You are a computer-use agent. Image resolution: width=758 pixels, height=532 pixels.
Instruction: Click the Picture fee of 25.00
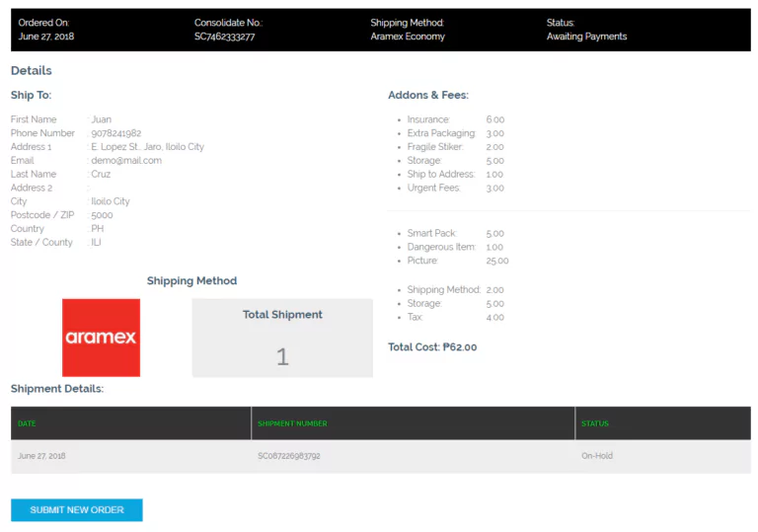(x=496, y=261)
